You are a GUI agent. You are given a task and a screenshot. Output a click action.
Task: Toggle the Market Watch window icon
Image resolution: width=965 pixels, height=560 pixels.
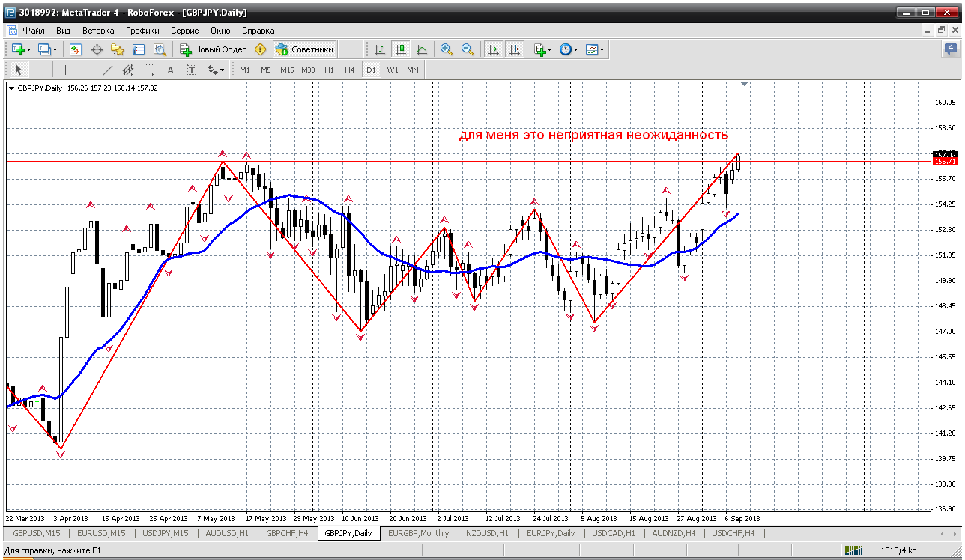pos(76,49)
